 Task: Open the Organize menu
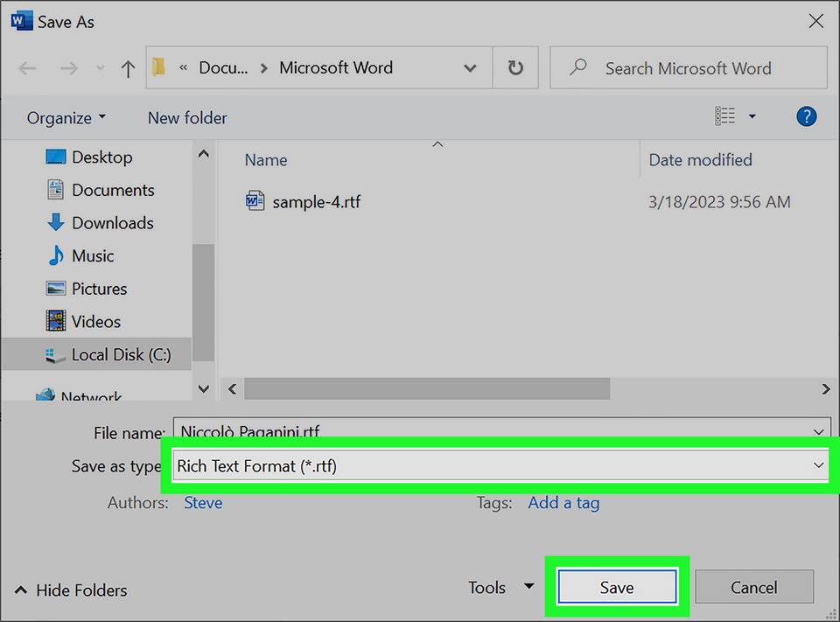click(66, 118)
